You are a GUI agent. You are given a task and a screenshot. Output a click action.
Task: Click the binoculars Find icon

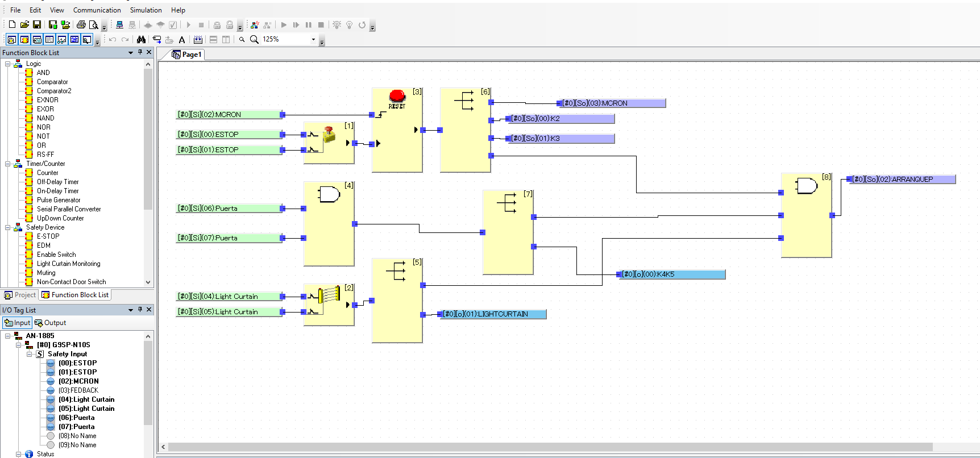[141, 39]
